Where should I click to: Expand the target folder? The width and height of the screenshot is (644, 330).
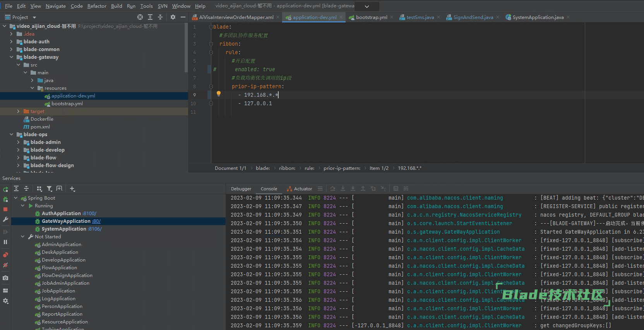click(x=18, y=111)
